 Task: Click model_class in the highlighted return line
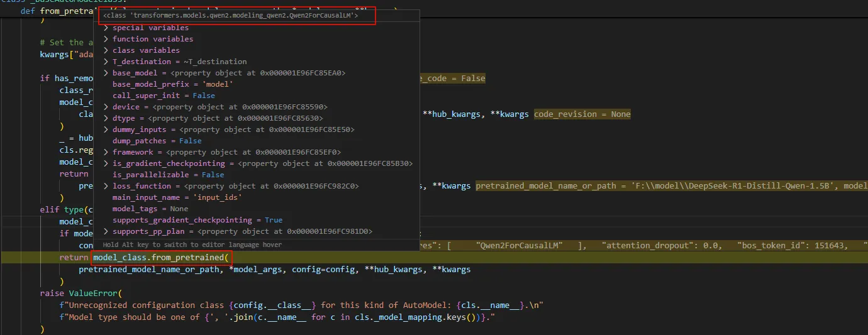click(x=120, y=258)
